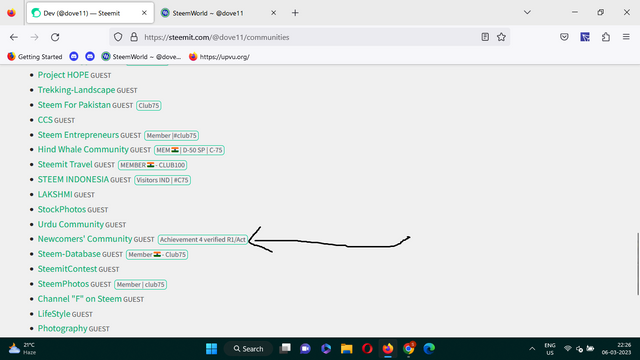Show hidden system tray icons
This screenshot has width=640, height=360.
[x=532, y=349]
